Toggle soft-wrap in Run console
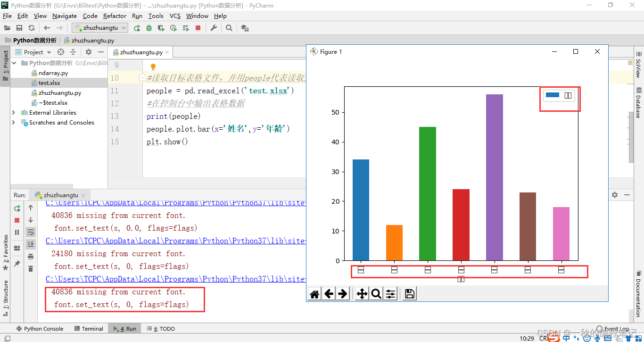 point(31,232)
